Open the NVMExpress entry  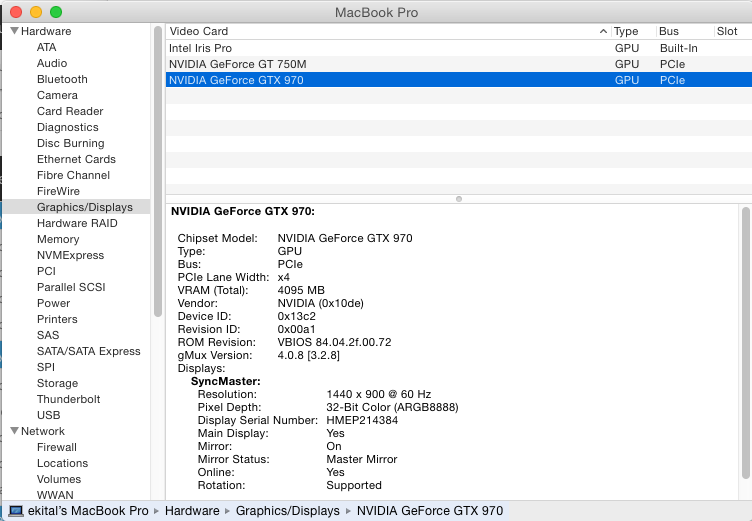(70, 255)
